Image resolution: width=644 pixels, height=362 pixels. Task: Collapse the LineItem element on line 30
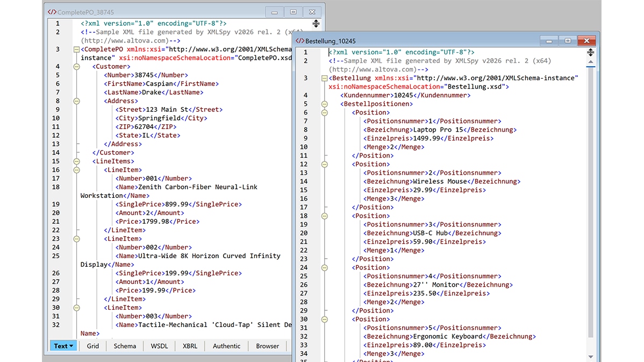click(x=76, y=308)
